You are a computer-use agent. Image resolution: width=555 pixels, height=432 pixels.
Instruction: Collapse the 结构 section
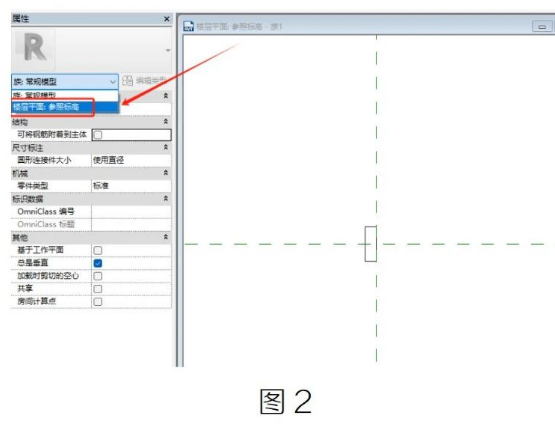[165, 121]
